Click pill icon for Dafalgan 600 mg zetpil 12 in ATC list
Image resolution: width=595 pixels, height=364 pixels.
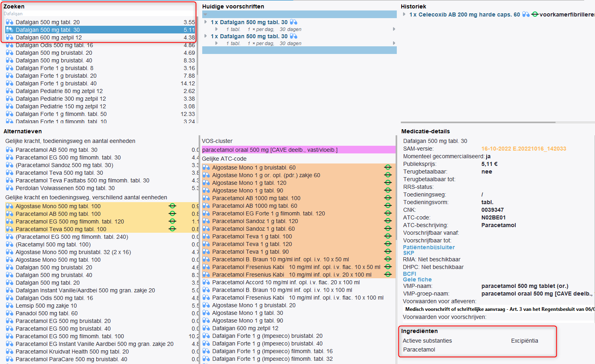tap(206, 328)
